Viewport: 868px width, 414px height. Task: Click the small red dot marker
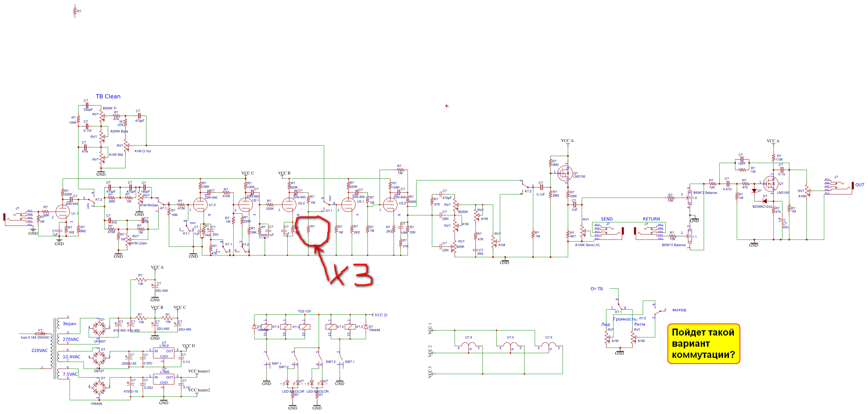point(446,106)
